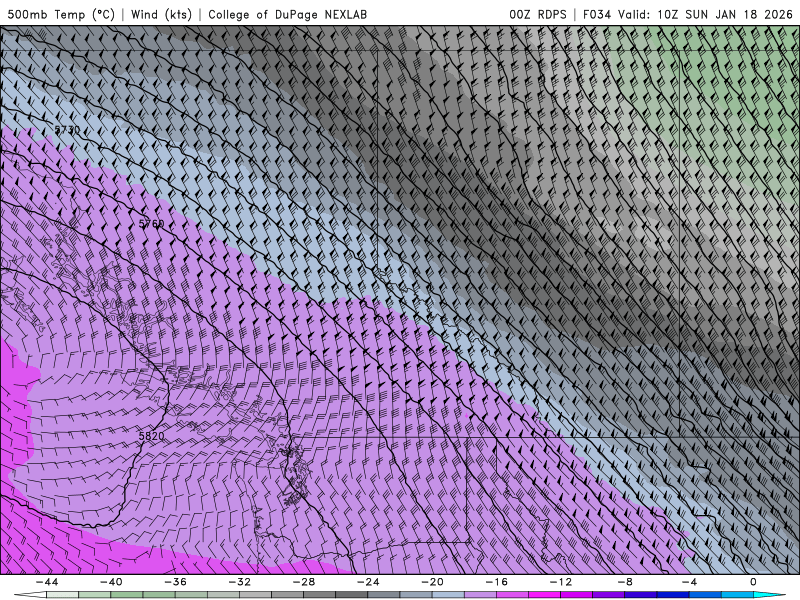Screen dimensions: 800x600
Task: Click the 5760 height contour label
Action: (152, 224)
